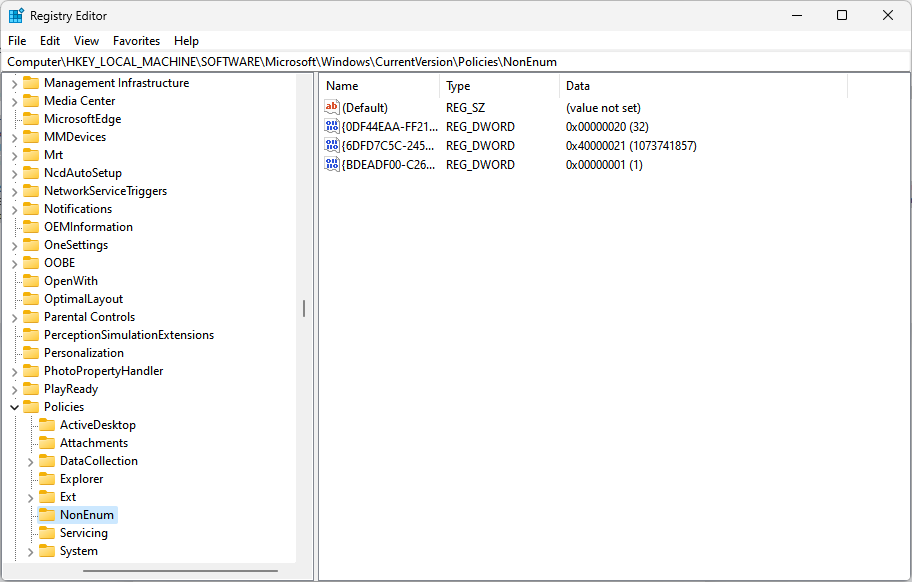This screenshot has width=912, height=582.
Task: Expand the OOBE key
Action: click(x=15, y=264)
